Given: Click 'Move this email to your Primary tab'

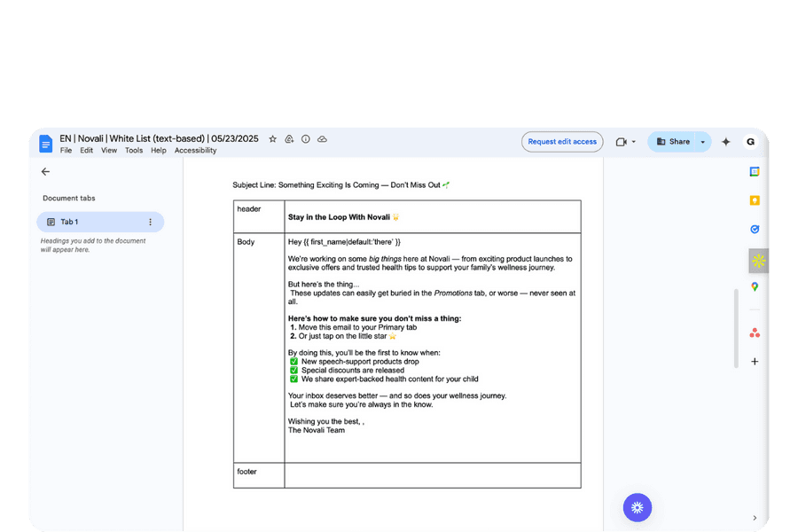Looking at the screenshot, I should click(x=357, y=327).
